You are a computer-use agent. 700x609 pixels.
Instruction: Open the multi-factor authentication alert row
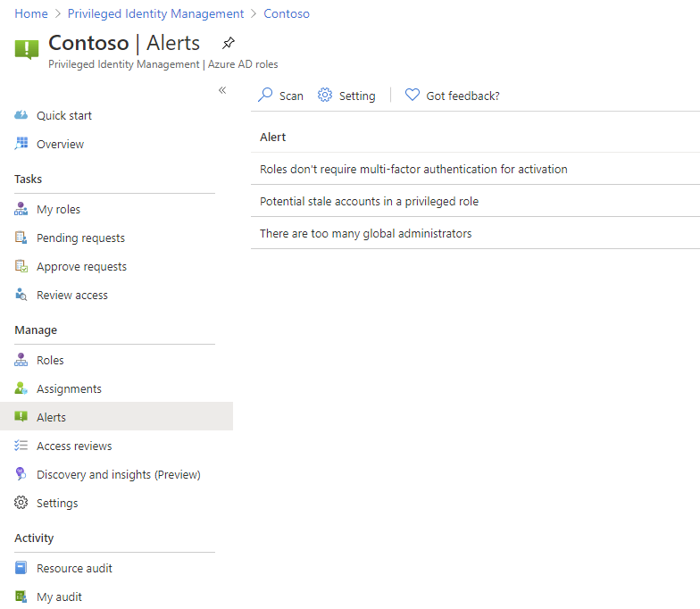[413, 169]
